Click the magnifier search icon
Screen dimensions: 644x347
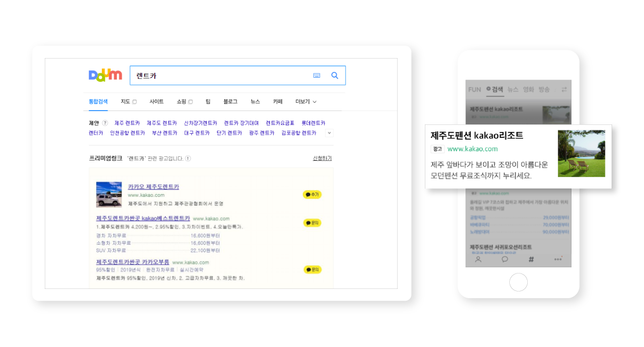(x=335, y=76)
